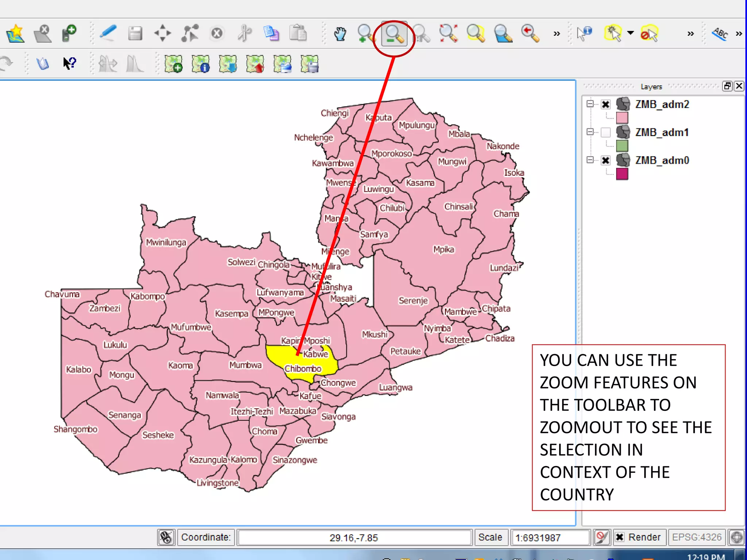Screen dimensions: 747x560
Task: Close the Layers panel
Action: pyautogui.click(x=739, y=86)
